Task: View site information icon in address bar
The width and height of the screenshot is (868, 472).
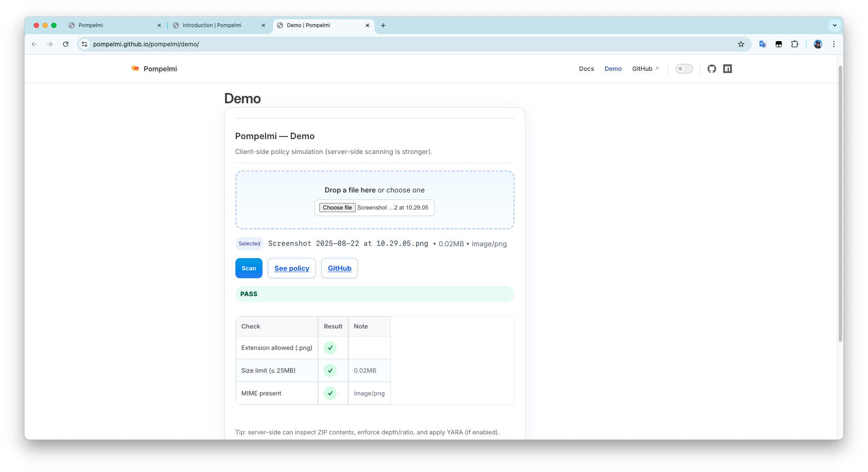Action: [84, 44]
